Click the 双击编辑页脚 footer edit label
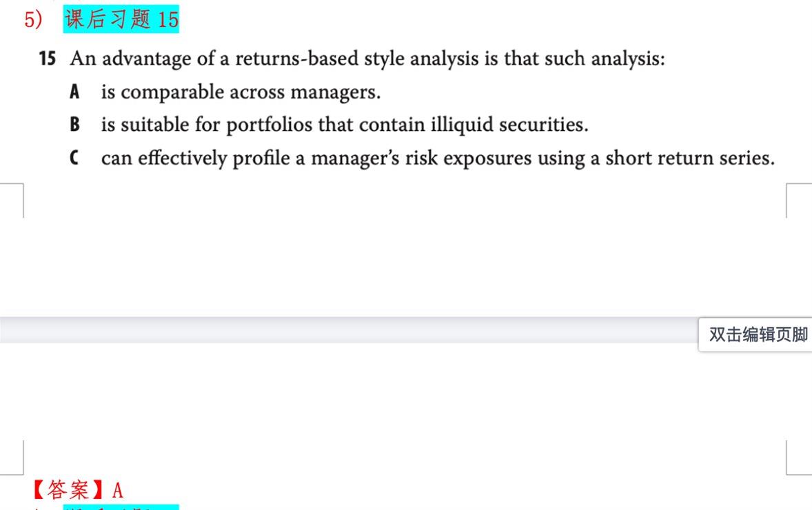The image size is (812, 510). [758, 335]
